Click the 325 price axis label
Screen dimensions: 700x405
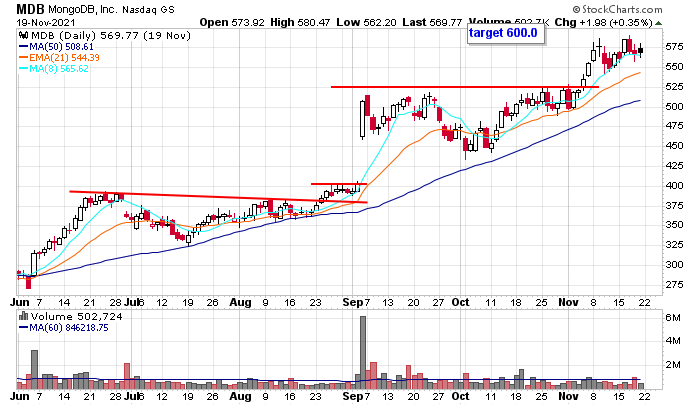coord(674,245)
